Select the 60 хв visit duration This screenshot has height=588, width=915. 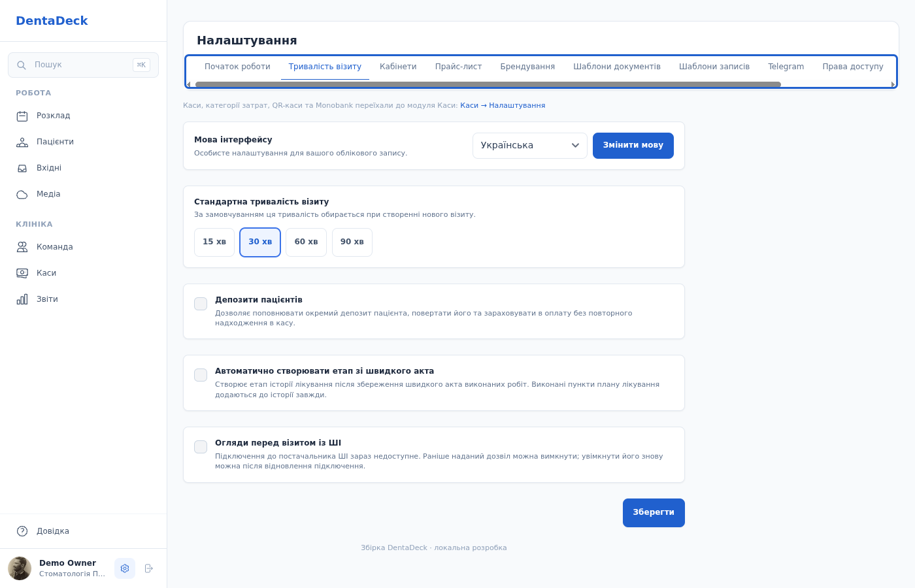point(306,242)
